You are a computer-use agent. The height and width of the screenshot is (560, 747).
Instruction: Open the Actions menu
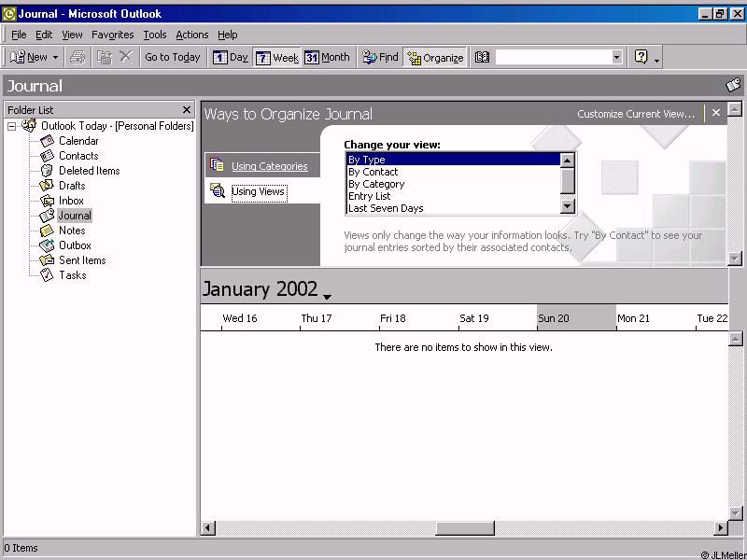tap(192, 35)
